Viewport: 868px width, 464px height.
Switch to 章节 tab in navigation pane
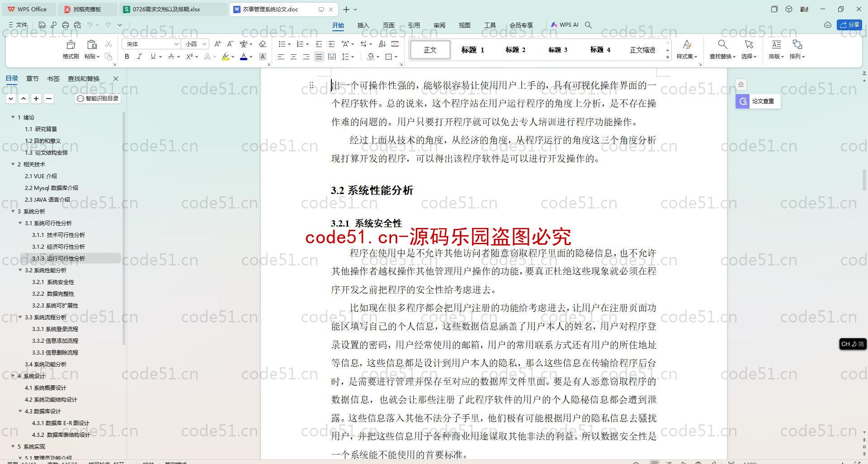32,78
